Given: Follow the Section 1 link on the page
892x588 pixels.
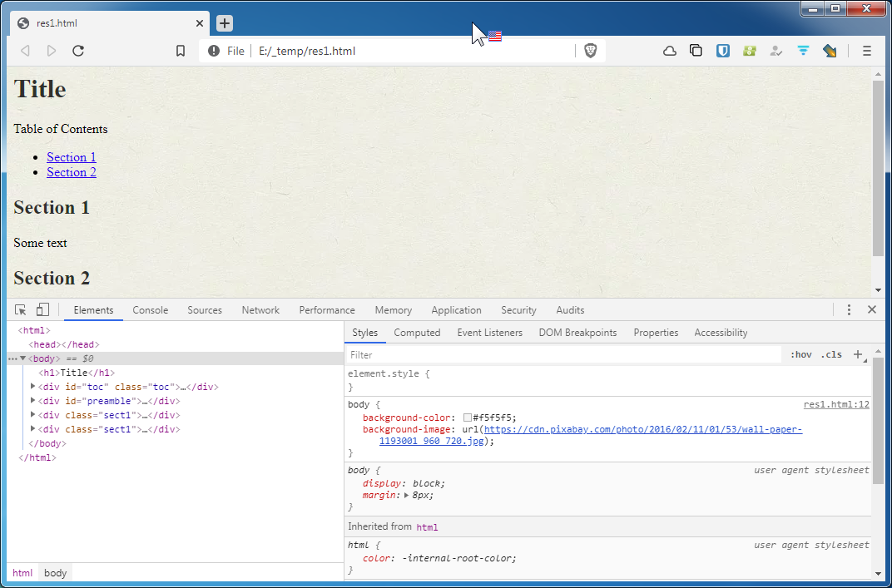Looking at the screenshot, I should tap(71, 157).
